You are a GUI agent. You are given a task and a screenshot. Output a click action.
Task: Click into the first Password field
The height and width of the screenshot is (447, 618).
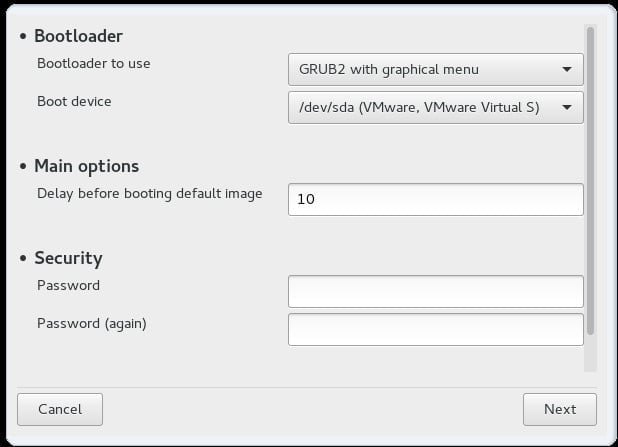[x=435, y=291]
